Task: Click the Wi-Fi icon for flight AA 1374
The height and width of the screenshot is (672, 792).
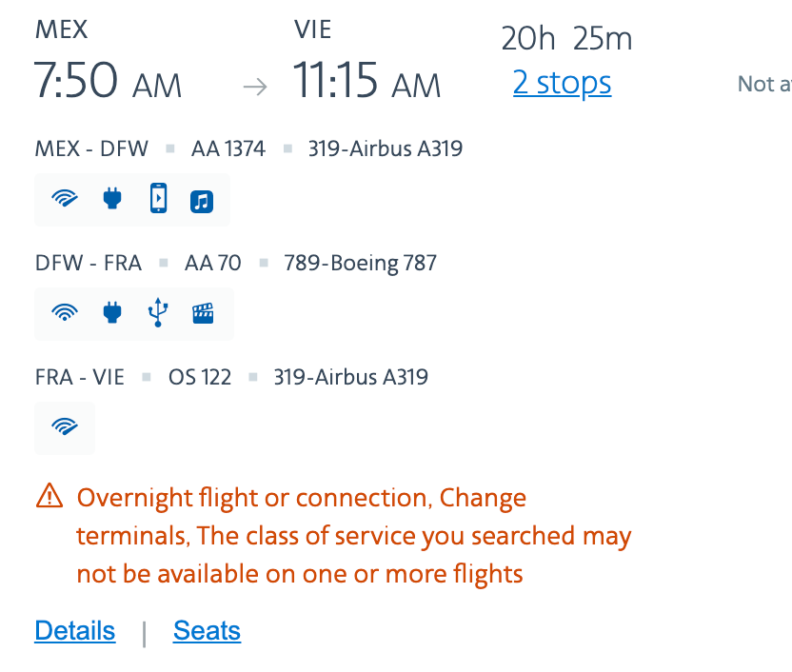Action: (x=65, y=198)
